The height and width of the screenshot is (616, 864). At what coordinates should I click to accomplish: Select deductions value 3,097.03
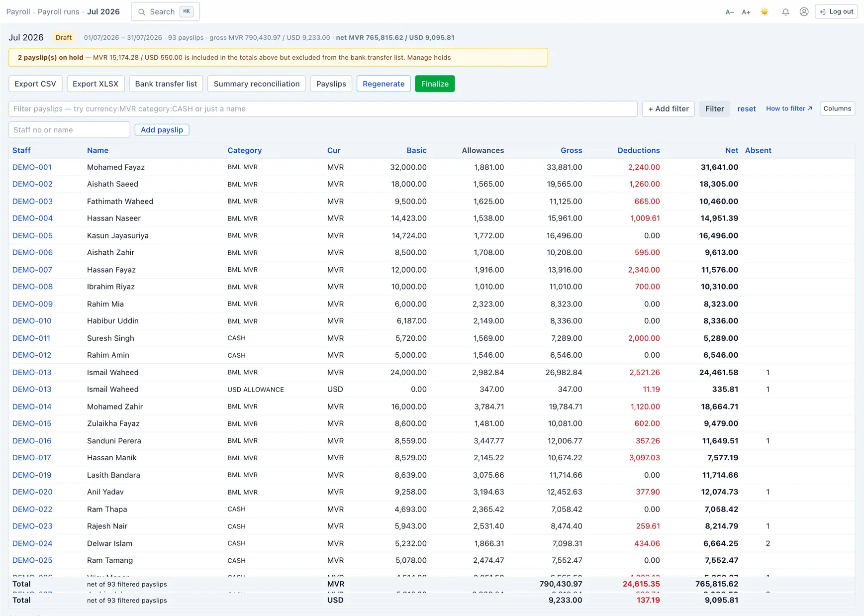[x=645, y=458]
